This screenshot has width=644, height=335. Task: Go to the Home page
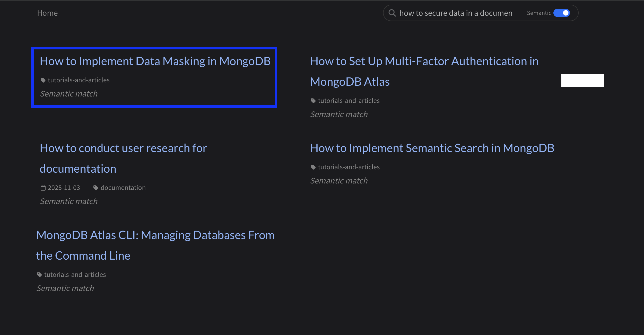[47, 13]
